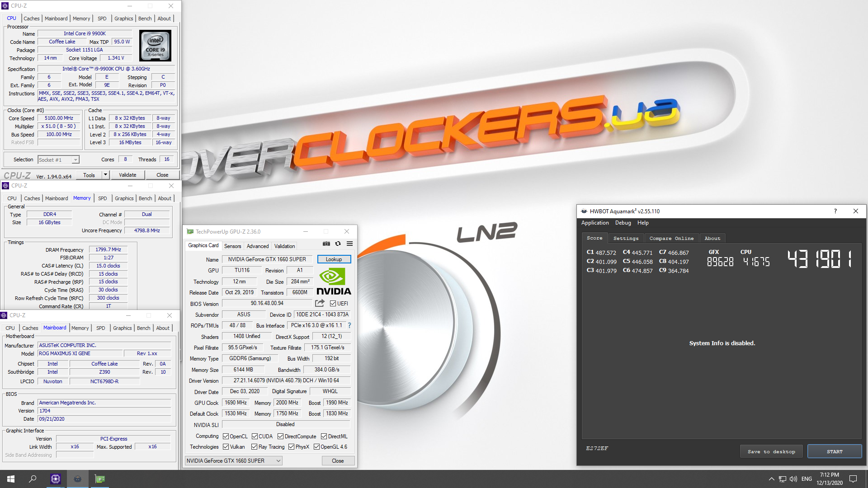
Task: Click the GPU-Z taskbar icon
Action: pos(99,479)
